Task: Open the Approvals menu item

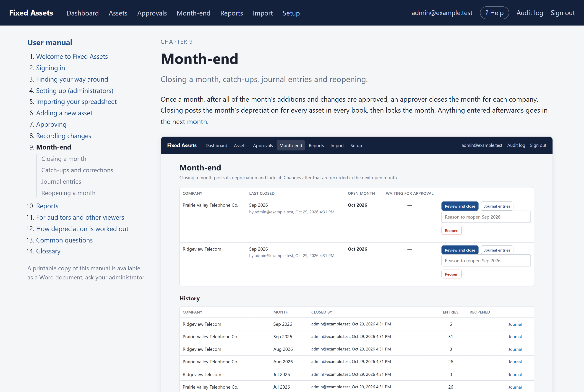Action: (x=152, y=13)
